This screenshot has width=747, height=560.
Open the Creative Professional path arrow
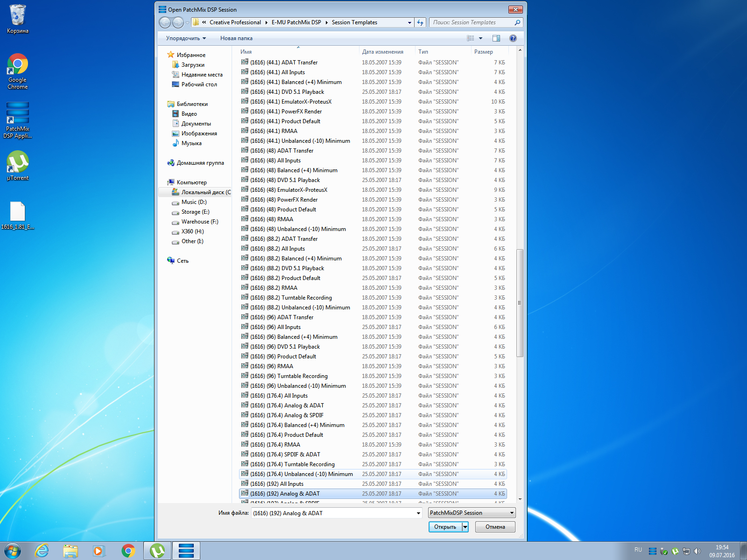[x=266, y=22]
